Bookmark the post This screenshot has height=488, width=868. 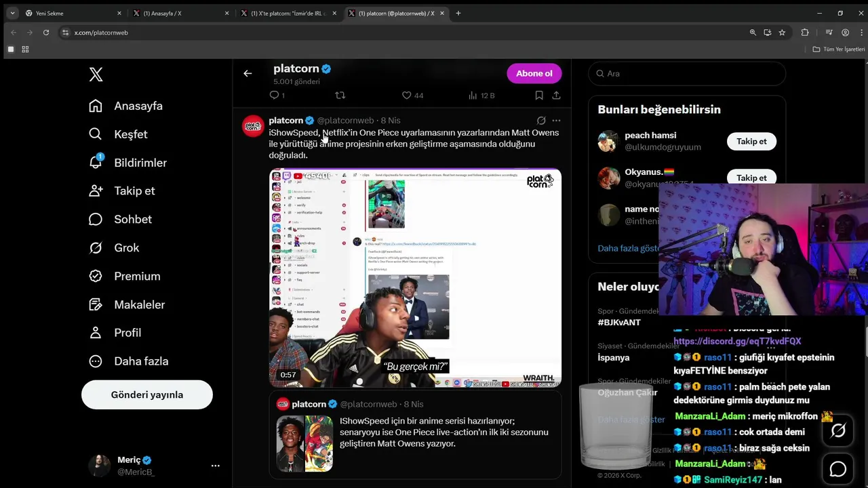coord(538,96)
